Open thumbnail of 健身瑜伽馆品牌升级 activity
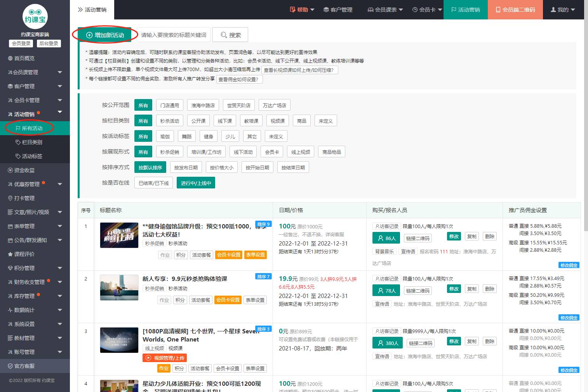 click(119, 235)
